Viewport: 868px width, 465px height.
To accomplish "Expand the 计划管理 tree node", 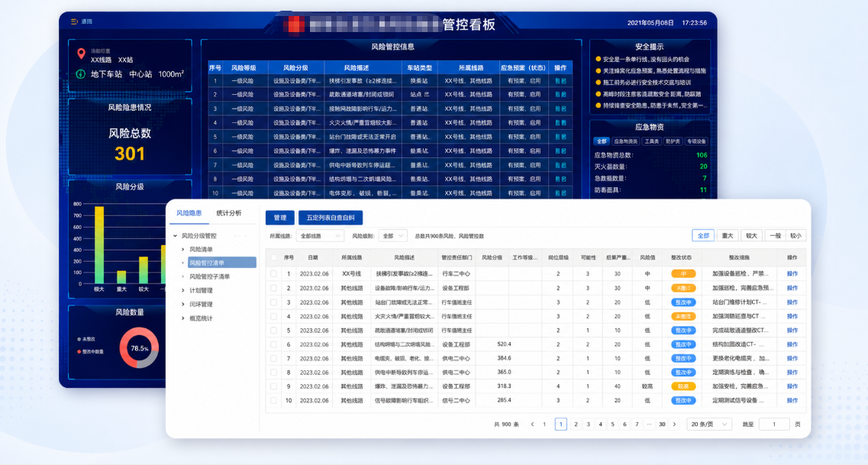I will (183, 291).
